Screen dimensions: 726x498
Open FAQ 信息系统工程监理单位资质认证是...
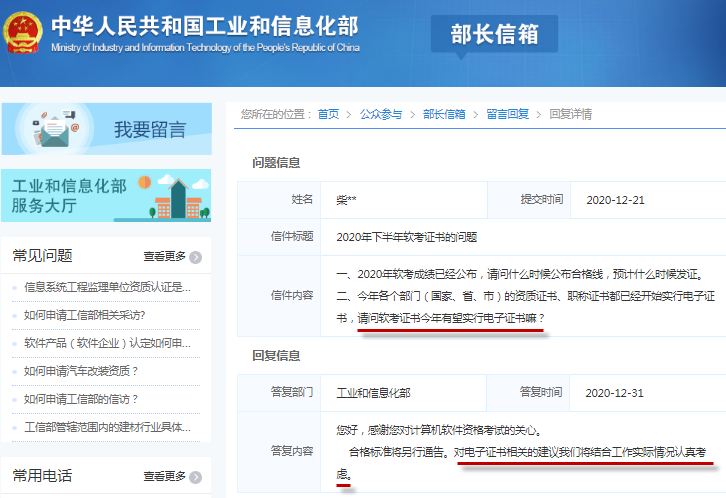click(x=107, y=287)
